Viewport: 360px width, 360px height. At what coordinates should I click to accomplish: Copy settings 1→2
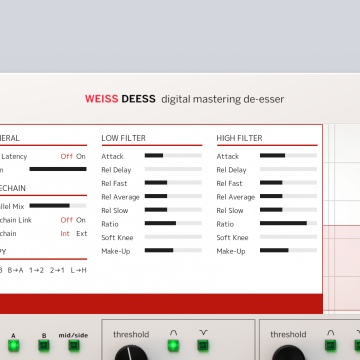[36, 270]
